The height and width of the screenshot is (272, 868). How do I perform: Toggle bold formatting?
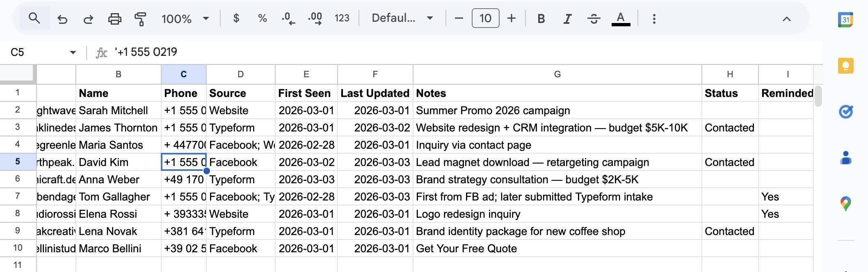[x=541, y=18]
